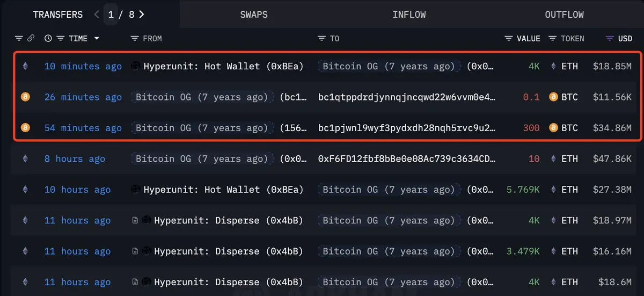The height and width of the screenshot is (296, 644).
Task: Open the "54 minutes ago" transaction link
Action: (x=83, y=128)
